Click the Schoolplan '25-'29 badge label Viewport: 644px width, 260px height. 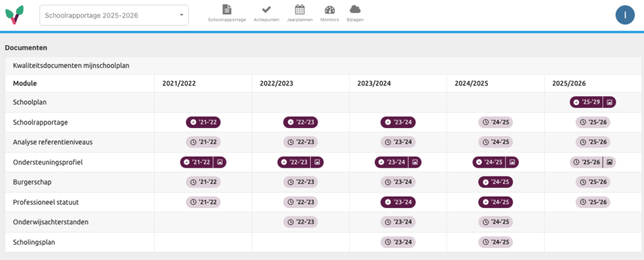point(586,102)
